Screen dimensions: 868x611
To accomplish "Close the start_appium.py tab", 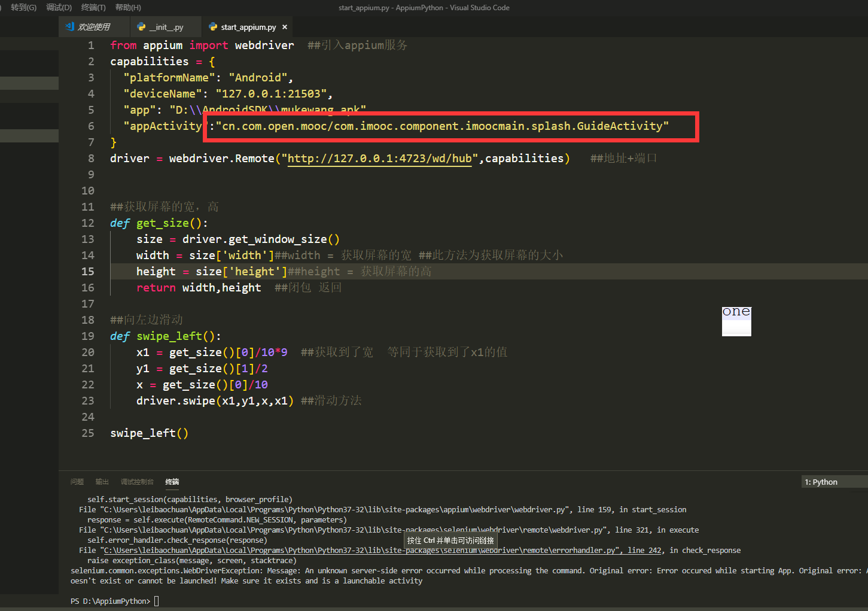I will tap(285, 27).
